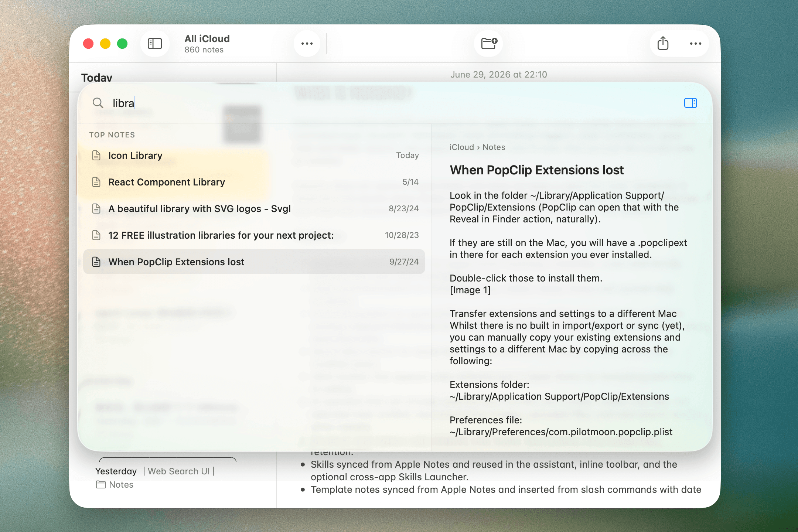Minimize the Notes window with yellow button
The width and height of the screenshot is (798, 532).
pos(105,44)
